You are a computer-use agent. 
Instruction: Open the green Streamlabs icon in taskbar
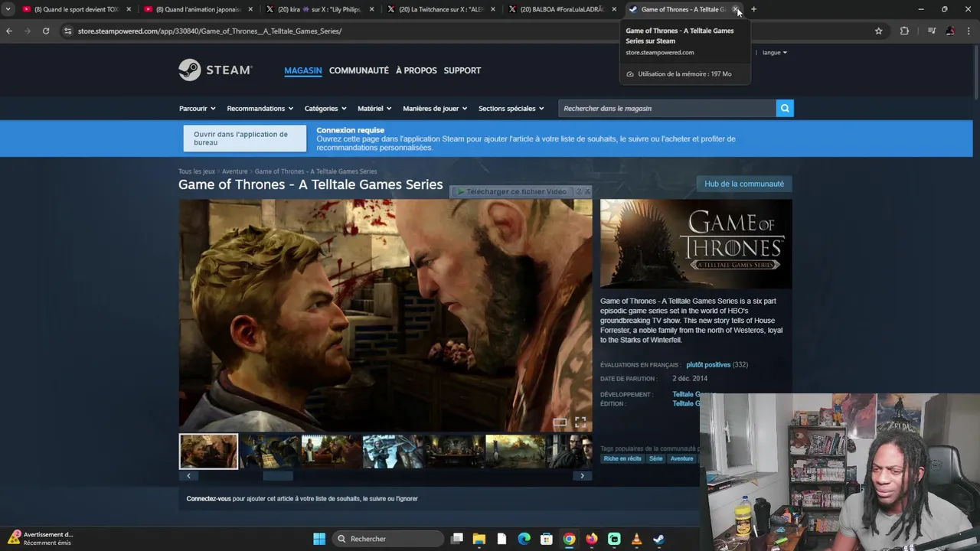[614, 539]
